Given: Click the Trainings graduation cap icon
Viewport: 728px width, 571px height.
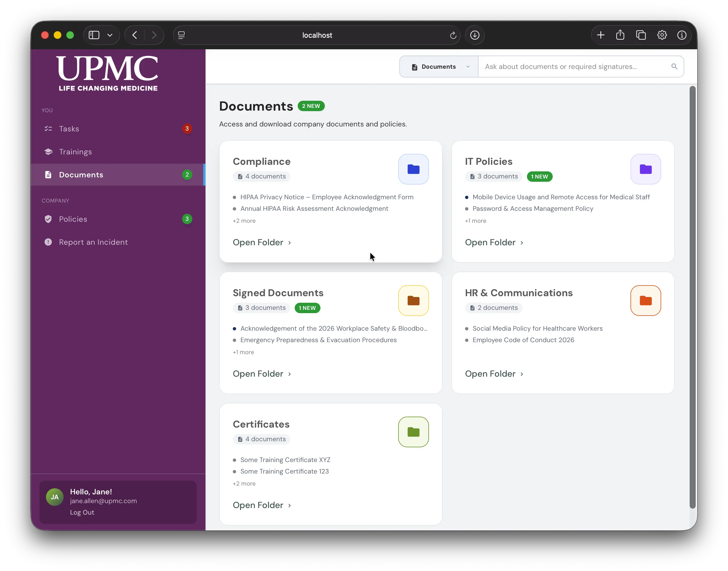Looking at the screenshot, I should pos(48,152).
